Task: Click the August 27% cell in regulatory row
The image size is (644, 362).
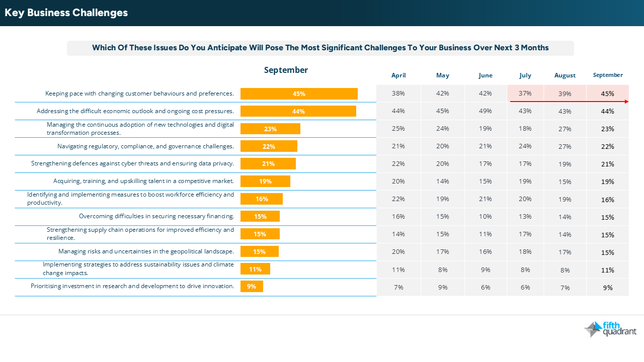Action: (x=565, y=146)
